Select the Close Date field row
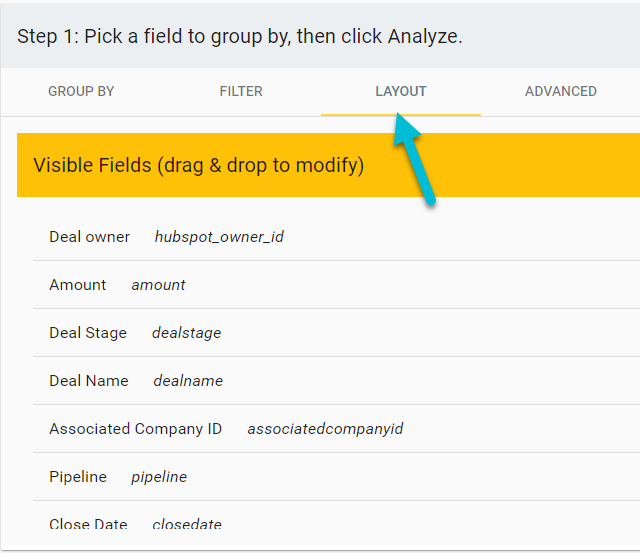Image resolution: width=640 pixels, height=553 pixels. coord(336,522)
